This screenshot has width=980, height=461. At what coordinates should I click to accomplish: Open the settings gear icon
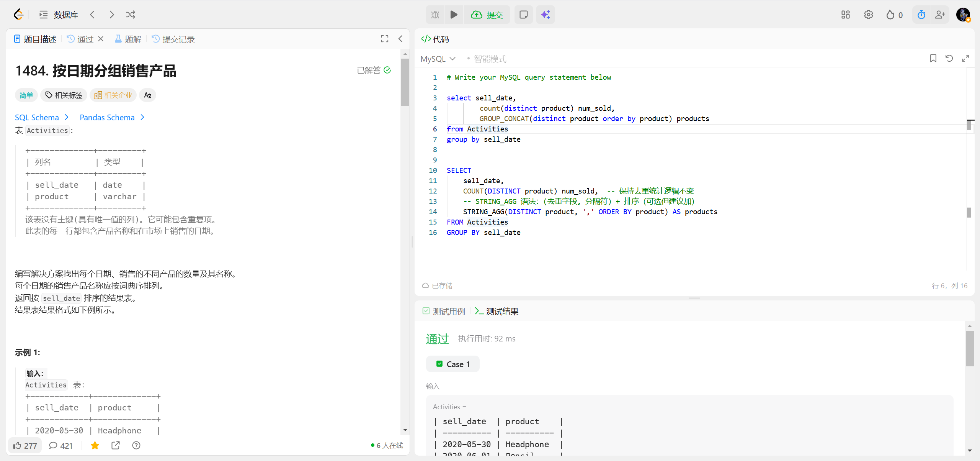click(868, 15)
